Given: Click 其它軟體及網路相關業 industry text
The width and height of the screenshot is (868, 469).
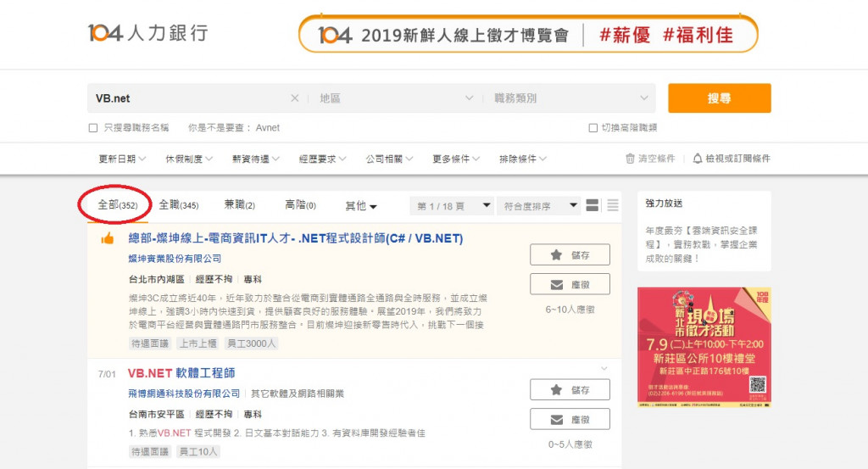Looking at the screenshot, I should [298, 394].
